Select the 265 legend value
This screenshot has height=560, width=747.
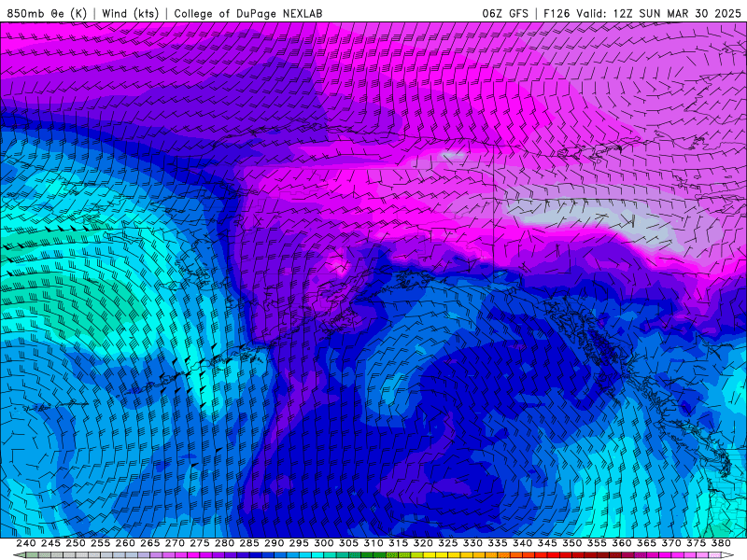point(149,543)
